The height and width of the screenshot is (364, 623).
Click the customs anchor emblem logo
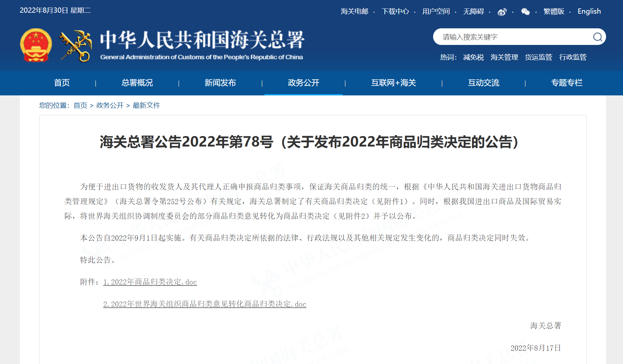point(76,45)
